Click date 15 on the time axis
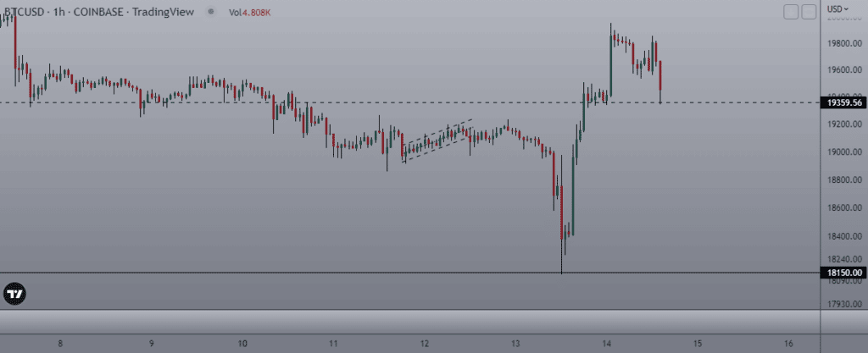The height and width of the screenshot is (353, 868). 698,343
